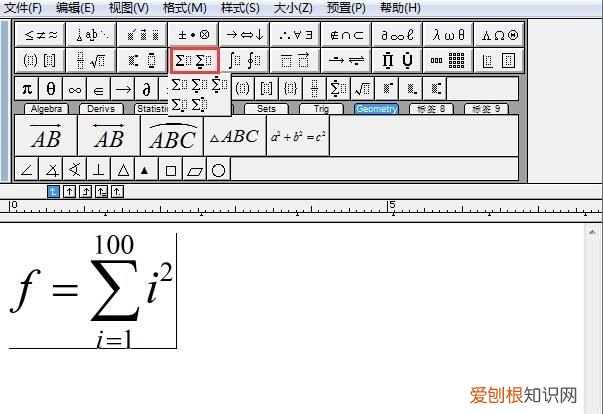Insert the filled black triangle symbol

pos(147,169)
